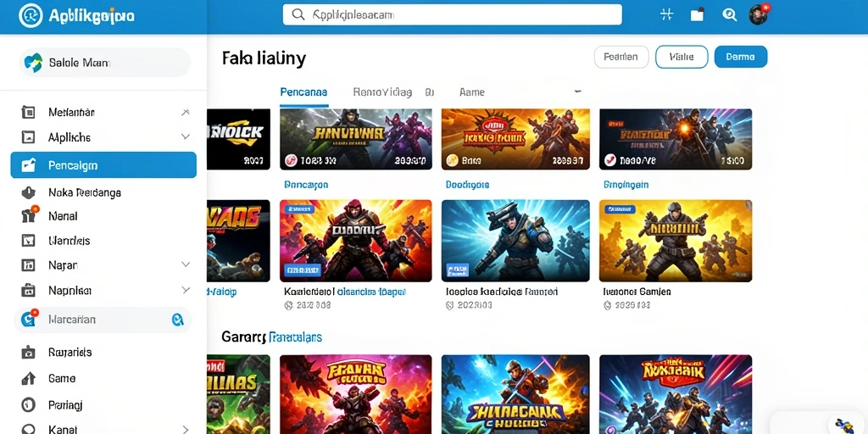868x434 pixels.
Task: Click the circular app logo in header
Action: (31, 15)
